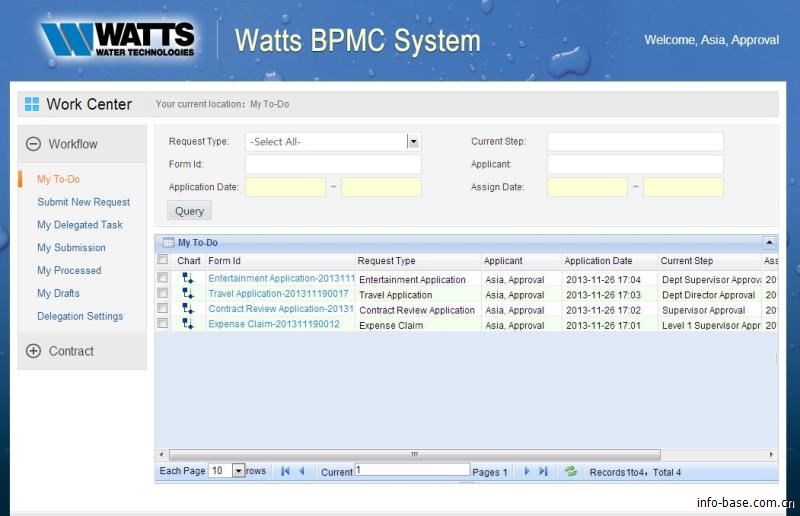Open the Request Type dropdown

pos(413,141)
